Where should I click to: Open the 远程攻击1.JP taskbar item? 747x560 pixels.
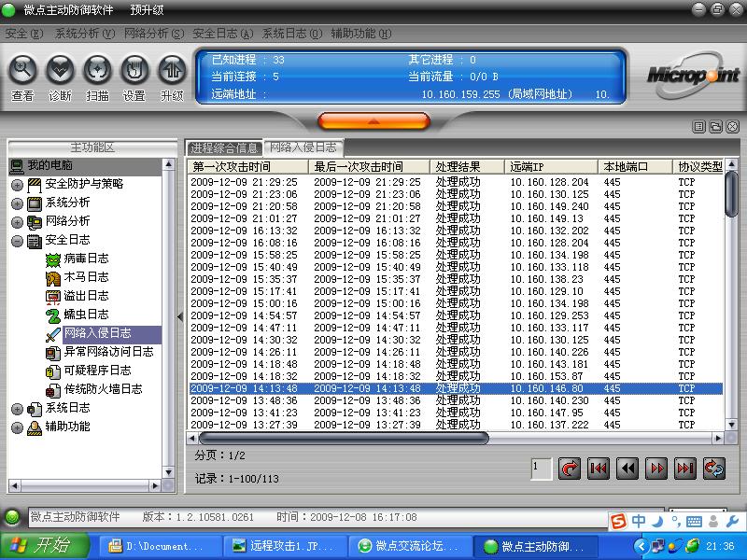(x=287, y=546)
